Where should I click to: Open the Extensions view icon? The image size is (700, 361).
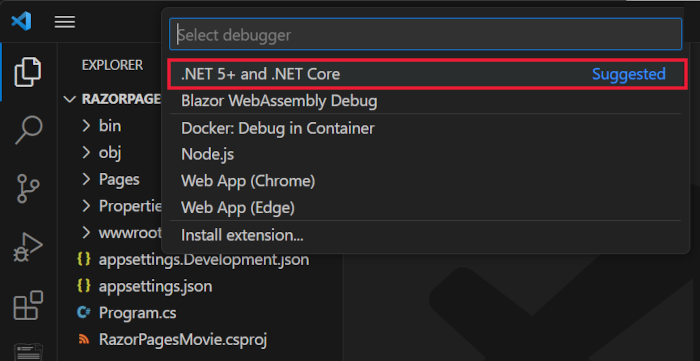coord(28,306)
